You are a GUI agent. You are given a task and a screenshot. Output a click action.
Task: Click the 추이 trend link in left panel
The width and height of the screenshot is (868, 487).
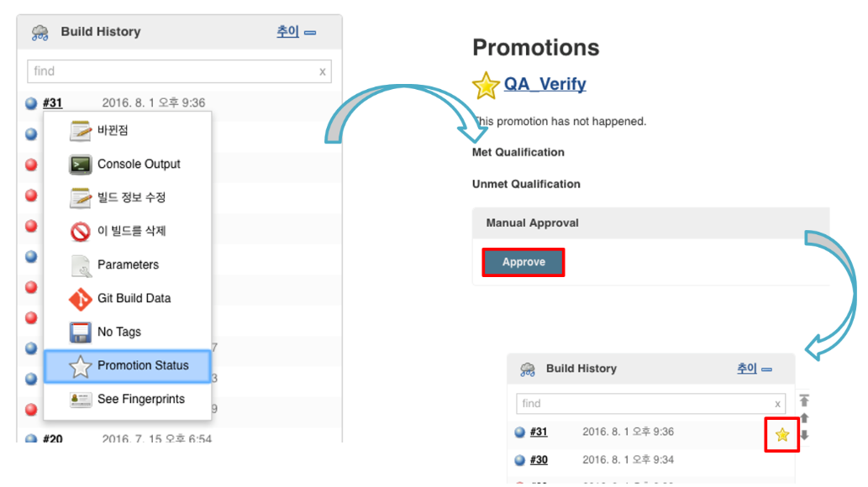[x=287, y=32]
